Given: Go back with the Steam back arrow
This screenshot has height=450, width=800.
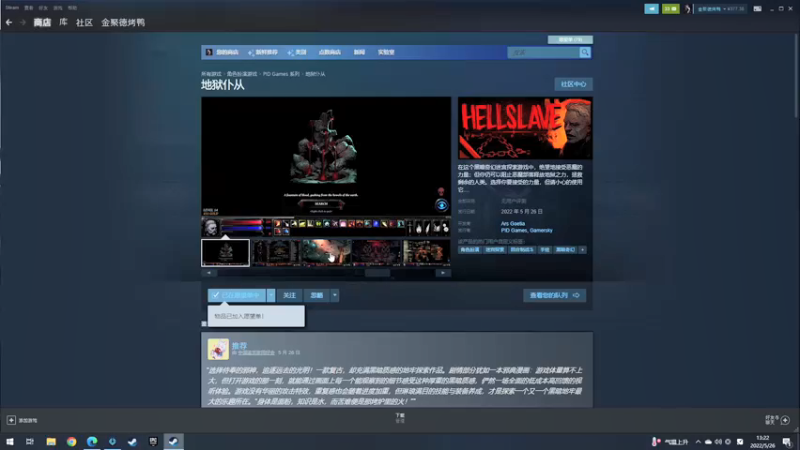Looking at the screenshot, I should click(9, 22).
